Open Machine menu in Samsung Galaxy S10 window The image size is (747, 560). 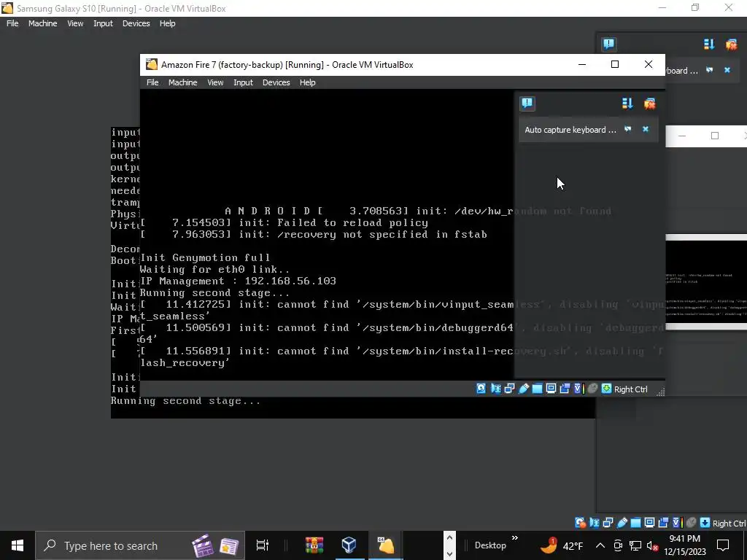click(x=42, y=23)
